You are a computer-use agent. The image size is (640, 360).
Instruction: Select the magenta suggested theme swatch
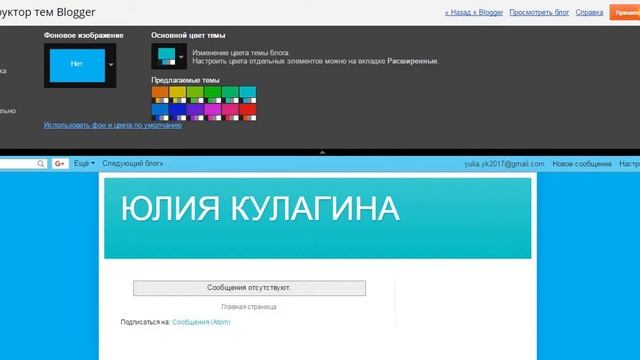[x=213, y=112]
